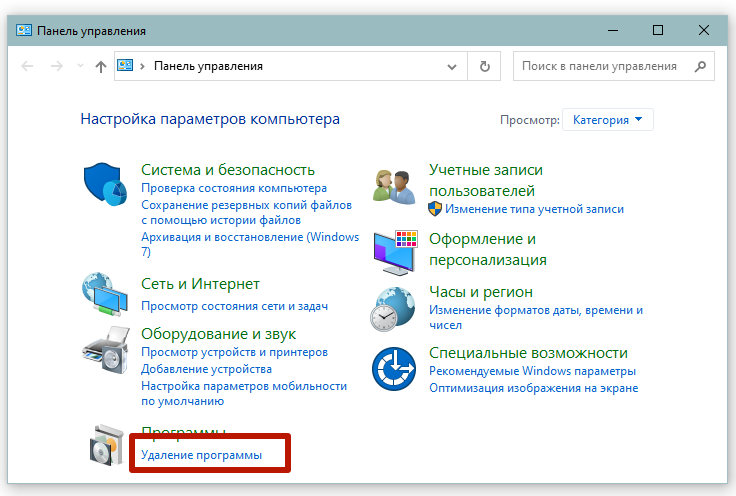Viewport: 736px width, 496px height.
Task: Expand the address bar history dropdown
Action: pos(452,67)
